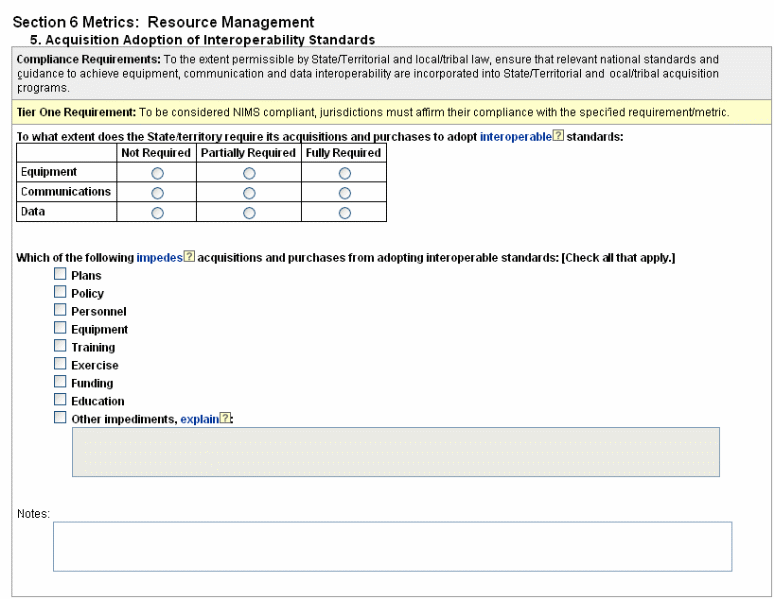This screenshot has height=599, width=774.
Task: Mark Data as Fully Required
Action: [344, 212]
